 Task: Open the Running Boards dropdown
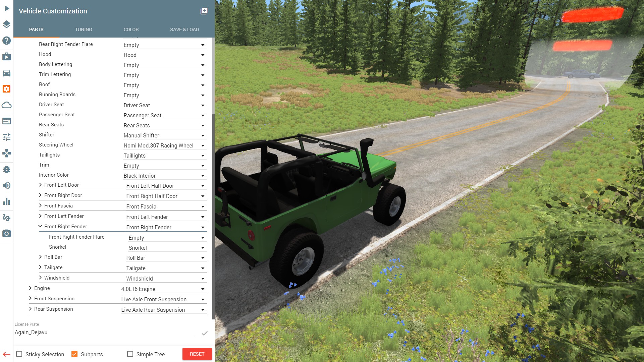(165, 95)
